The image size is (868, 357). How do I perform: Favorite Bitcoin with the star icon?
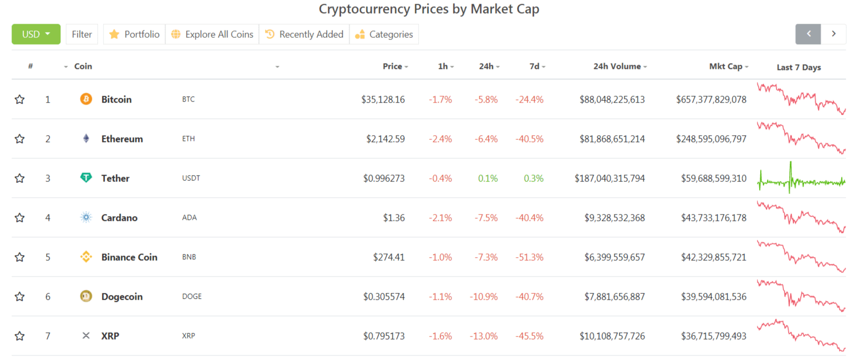(19, 99)
